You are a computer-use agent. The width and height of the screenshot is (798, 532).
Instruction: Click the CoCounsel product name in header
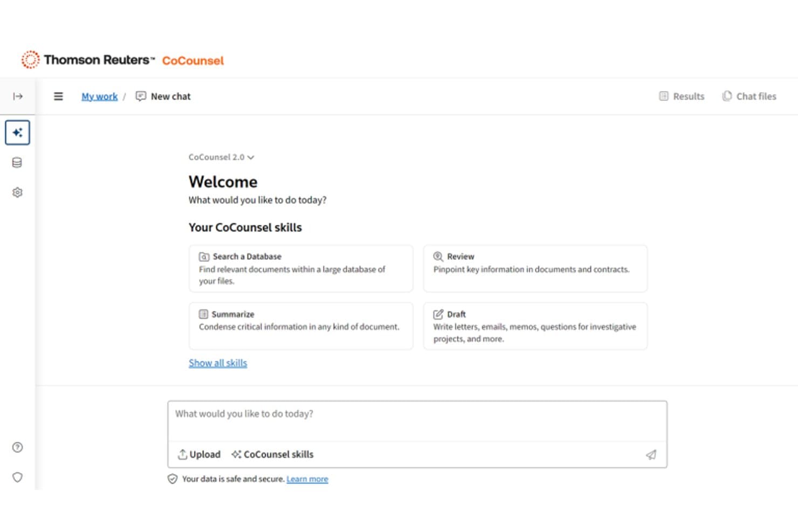point(193,60)
